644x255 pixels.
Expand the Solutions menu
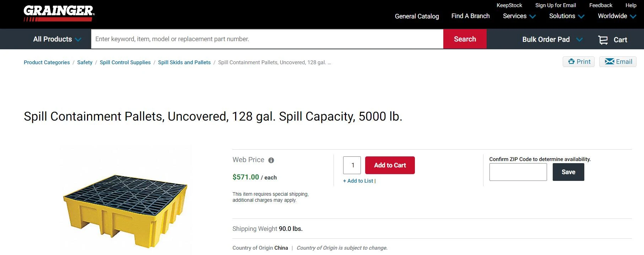pyautogui.click(x=567, y=16)
